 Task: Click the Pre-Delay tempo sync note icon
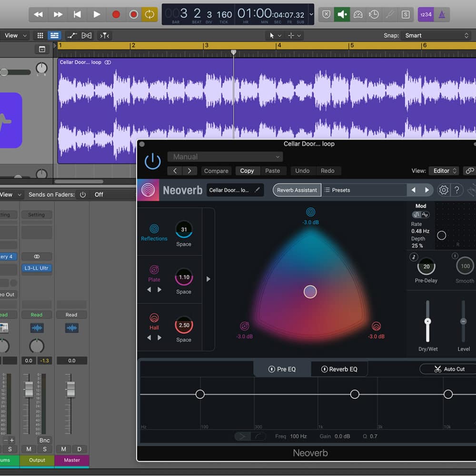[x=414, y=257]
